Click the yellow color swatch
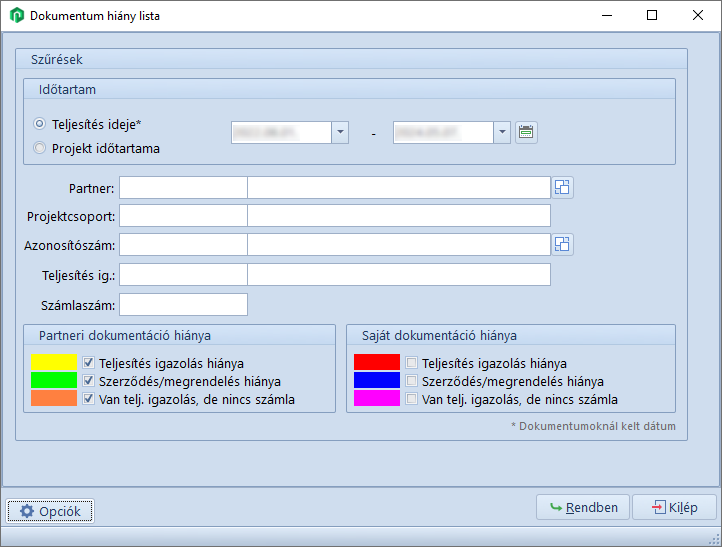 54,363
